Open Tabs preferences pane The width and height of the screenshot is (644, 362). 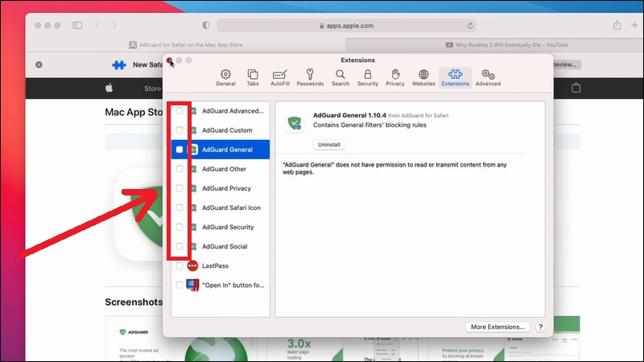[253, 77]
